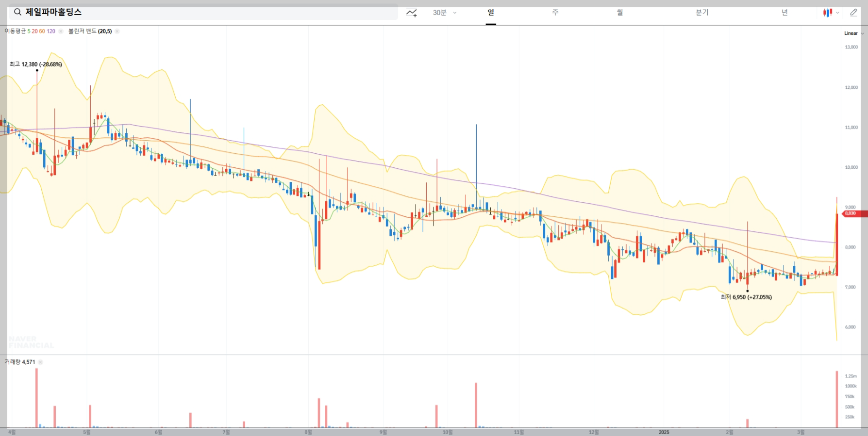Expand chart type dropdown arrow
The width and height of the screenshot is (868, 436).
[837, 13]
